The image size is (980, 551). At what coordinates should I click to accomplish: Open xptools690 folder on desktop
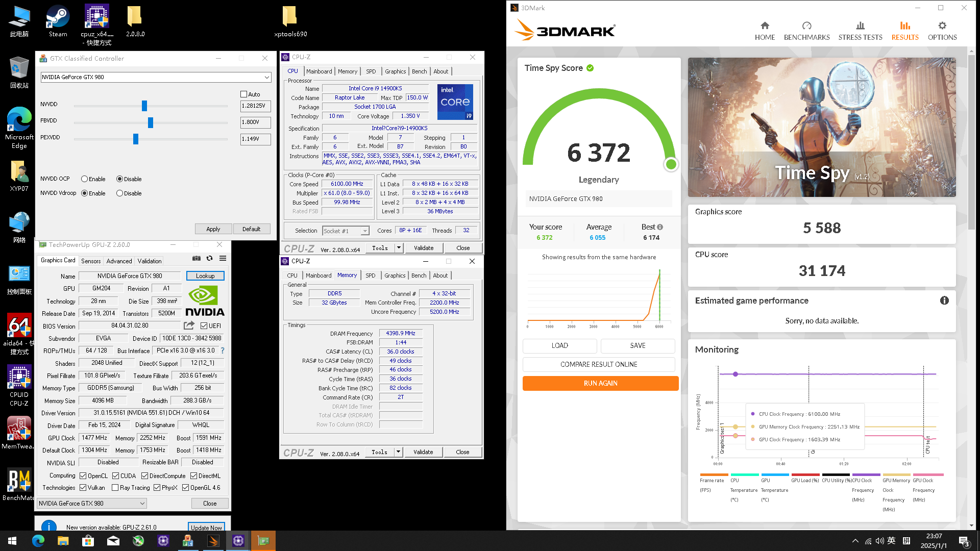290,21
